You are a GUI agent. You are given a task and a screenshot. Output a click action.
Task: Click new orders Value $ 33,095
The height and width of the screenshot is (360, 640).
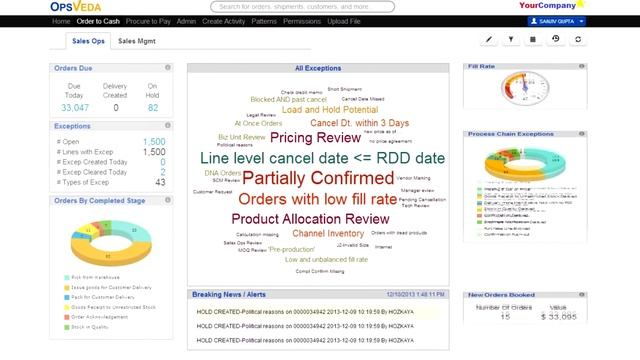point(558,317)
